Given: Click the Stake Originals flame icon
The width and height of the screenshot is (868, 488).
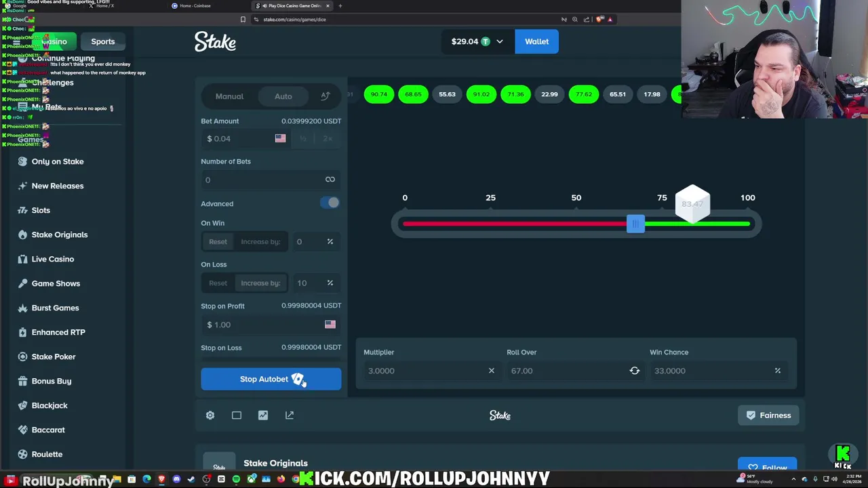Looking at the screenshot, I should pos(22,235).
